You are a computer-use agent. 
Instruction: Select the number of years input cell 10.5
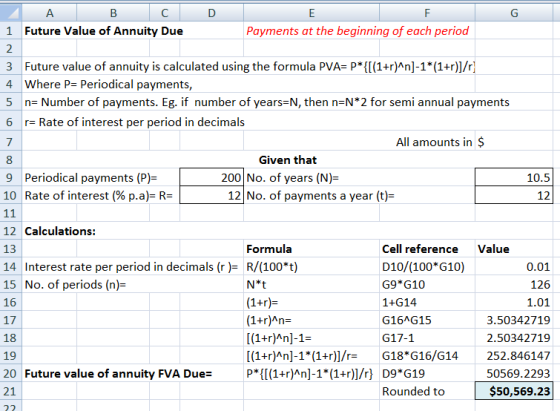514,177
